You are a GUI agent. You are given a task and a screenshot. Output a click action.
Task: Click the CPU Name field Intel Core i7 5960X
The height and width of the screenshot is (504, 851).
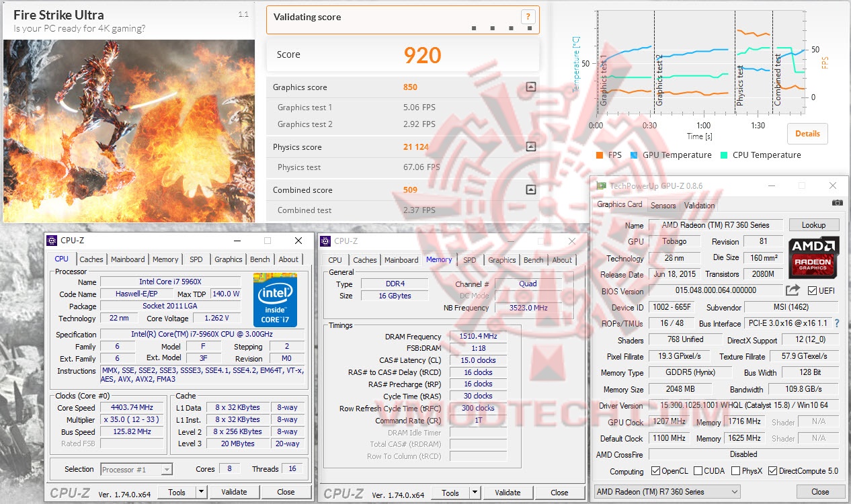170,282
